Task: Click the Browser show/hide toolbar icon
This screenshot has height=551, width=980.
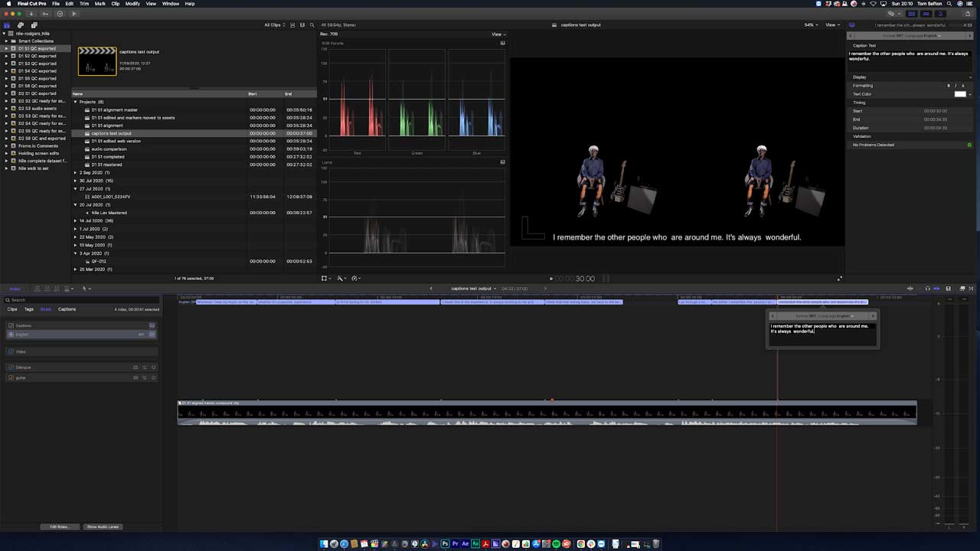Action: tap(912, 14)
